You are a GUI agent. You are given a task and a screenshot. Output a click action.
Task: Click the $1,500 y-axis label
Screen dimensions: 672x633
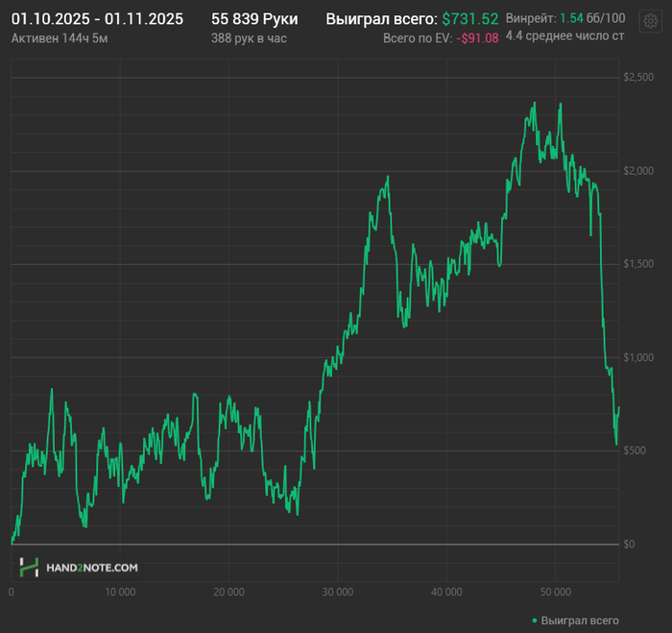[638, 264]
